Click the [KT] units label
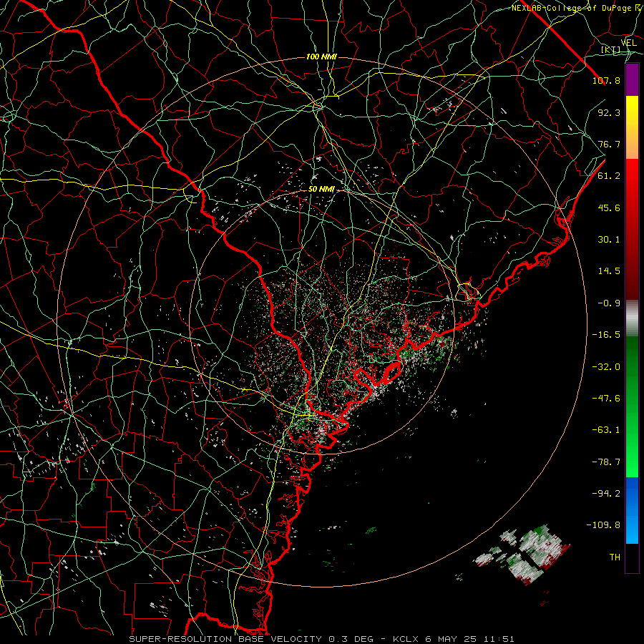 (x=611, y=49)
